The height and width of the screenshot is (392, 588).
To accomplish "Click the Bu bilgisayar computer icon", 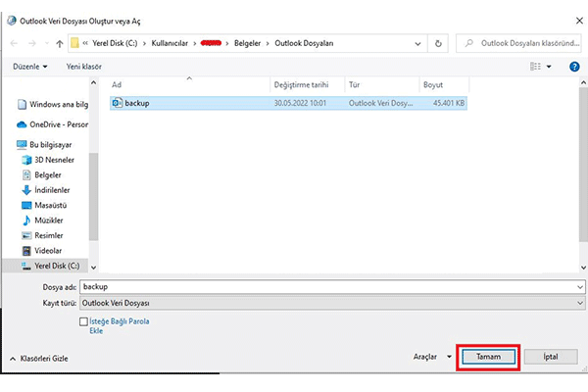I will (22, 144).
